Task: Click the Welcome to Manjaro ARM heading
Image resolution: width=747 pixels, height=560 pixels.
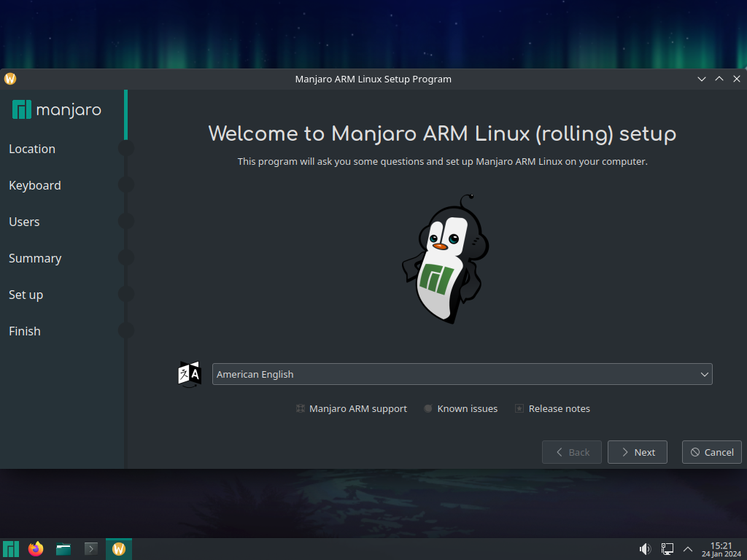Action: pyautogui.click(x=442, y=134)
